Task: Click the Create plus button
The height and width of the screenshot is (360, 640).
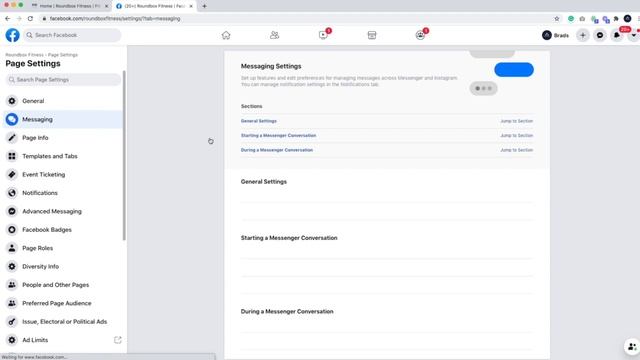Action: [582, 35]
